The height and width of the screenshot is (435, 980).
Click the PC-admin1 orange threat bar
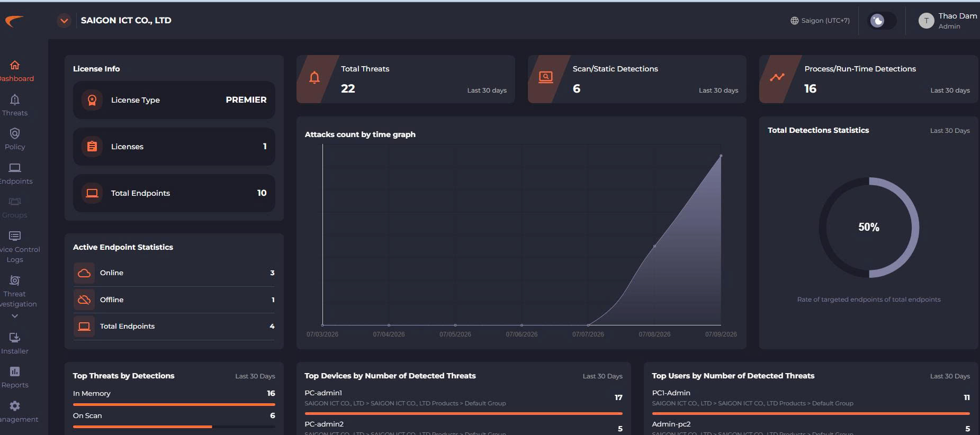tap(463, 413)
